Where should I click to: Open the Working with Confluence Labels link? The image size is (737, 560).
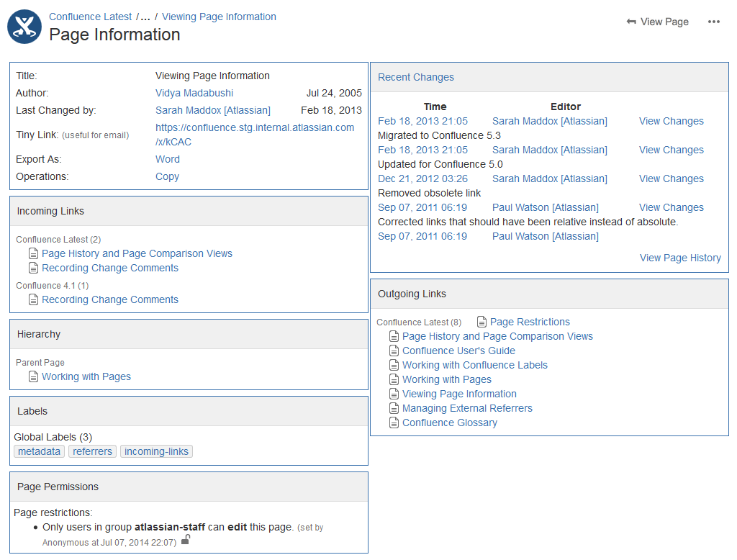point(475,366)
